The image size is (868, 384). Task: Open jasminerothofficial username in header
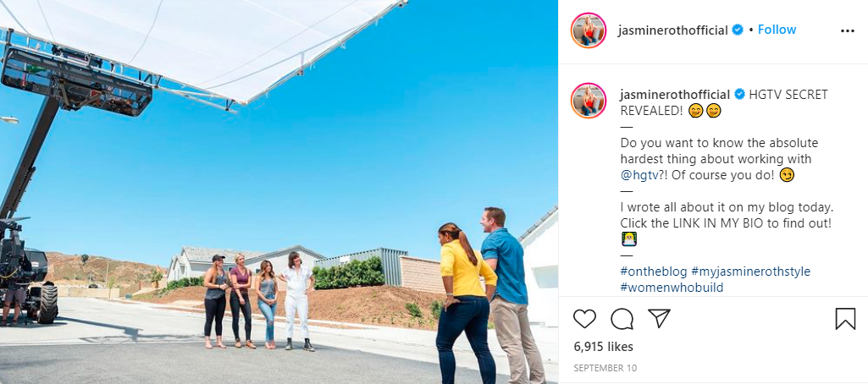[x=673, y=30]
